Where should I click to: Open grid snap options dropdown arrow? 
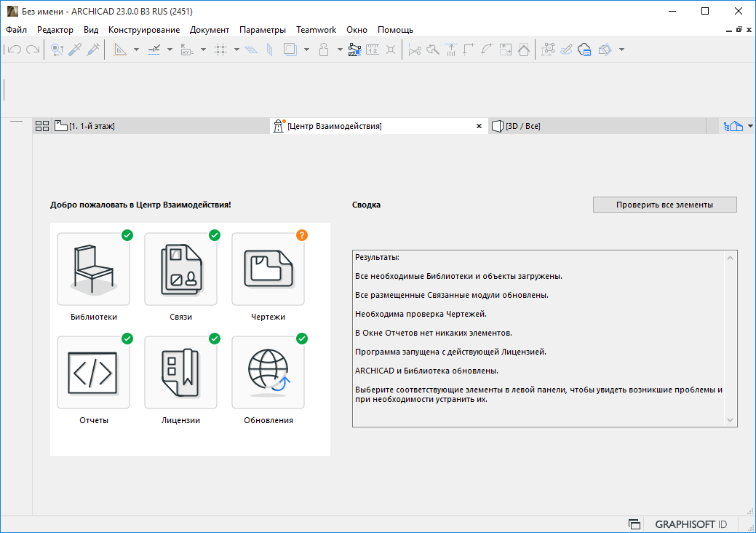[x=236, y=50]
